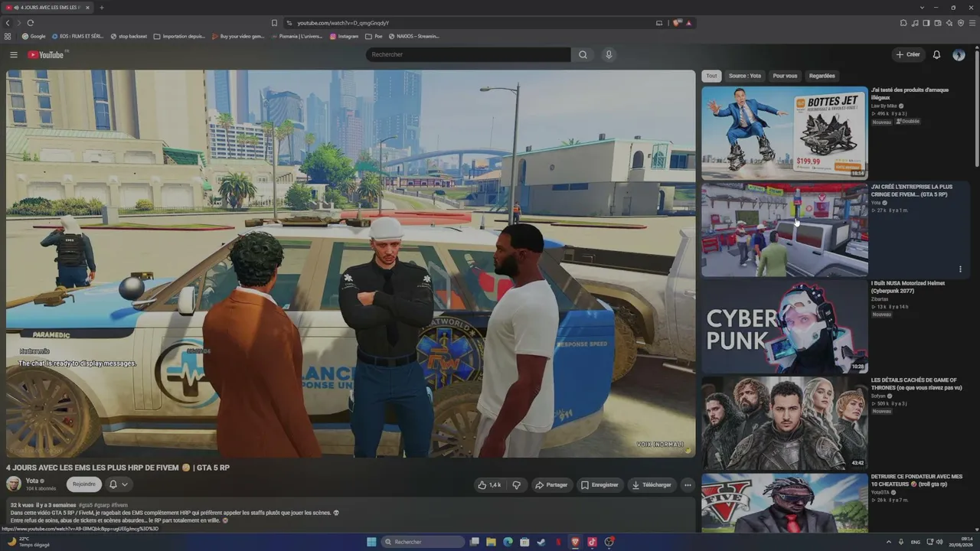980x551 pixels.
Task: Open the taskbar clock and date
Action: pyautogui.click(x=959, y=542)
